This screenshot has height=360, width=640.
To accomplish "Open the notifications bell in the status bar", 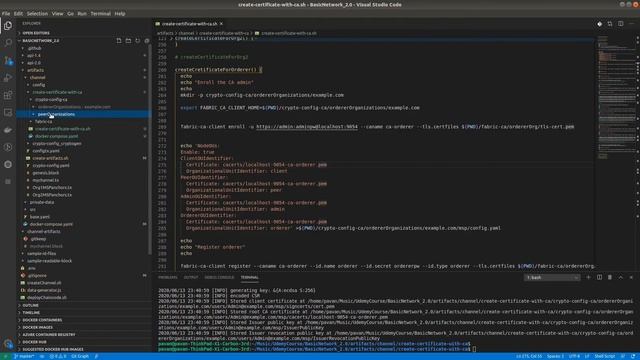I will click(x=633, y=356).
